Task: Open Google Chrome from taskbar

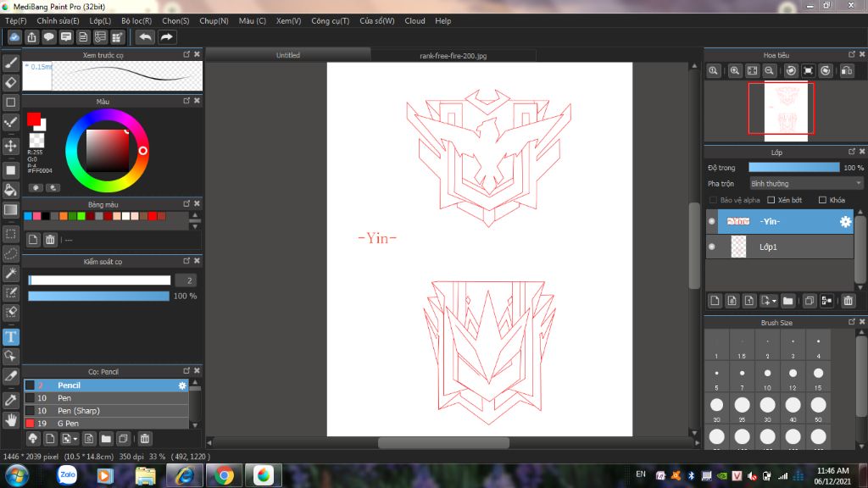Action: tap(224, 475)
